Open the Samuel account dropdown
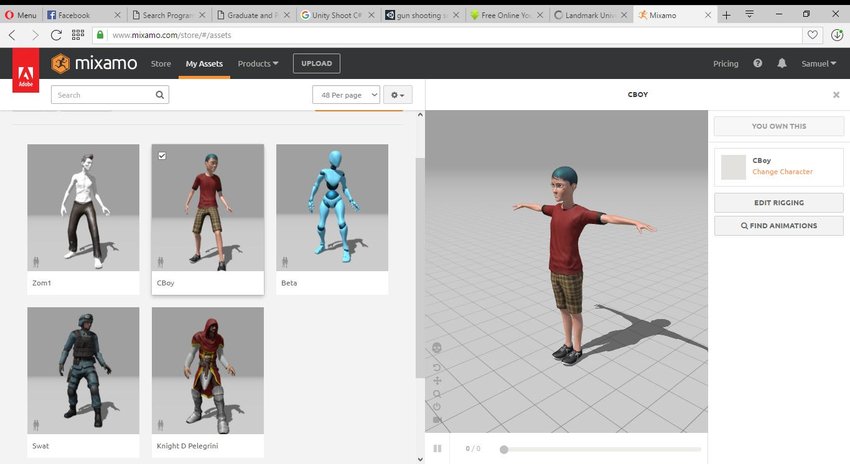850x464 pixels. [819, 64]
